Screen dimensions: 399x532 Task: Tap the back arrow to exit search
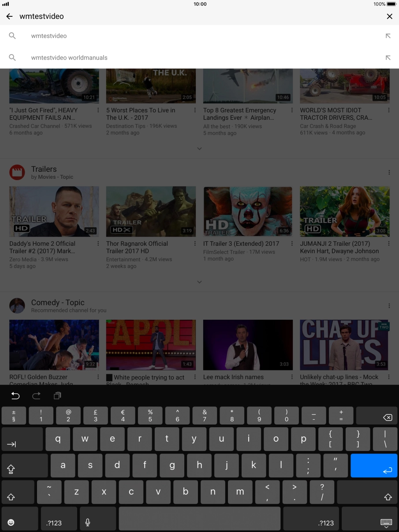tap(9, 16)
